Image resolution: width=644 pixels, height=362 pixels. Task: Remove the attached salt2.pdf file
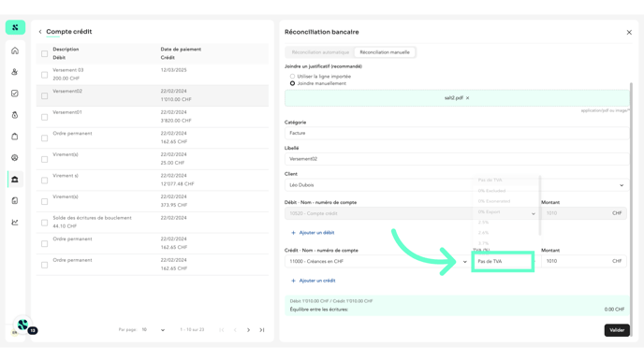[x=467, y=98]
